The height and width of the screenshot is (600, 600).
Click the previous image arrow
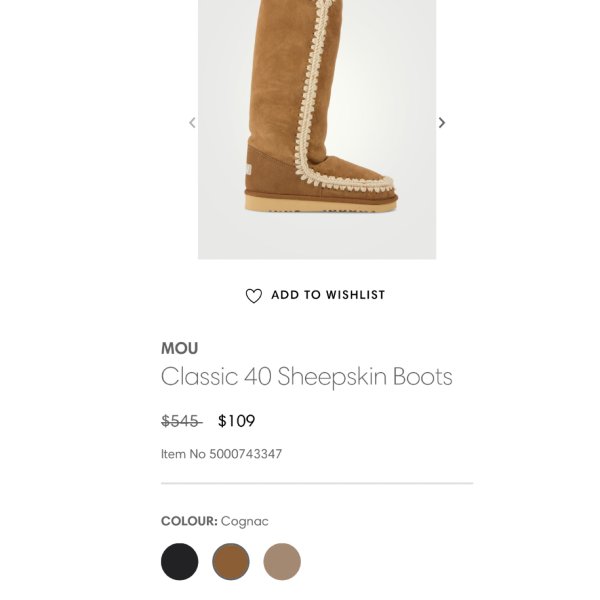(192, 123)
